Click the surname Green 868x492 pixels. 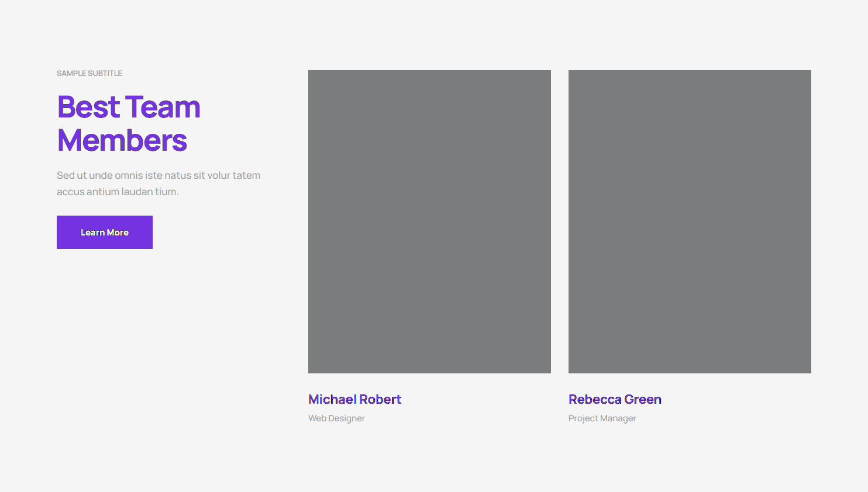click(x=643, y=399)
